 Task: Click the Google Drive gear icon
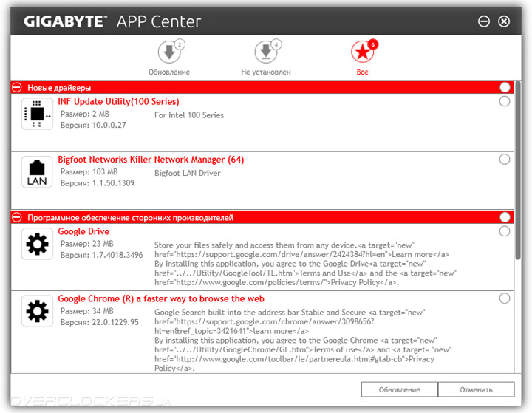38,244
